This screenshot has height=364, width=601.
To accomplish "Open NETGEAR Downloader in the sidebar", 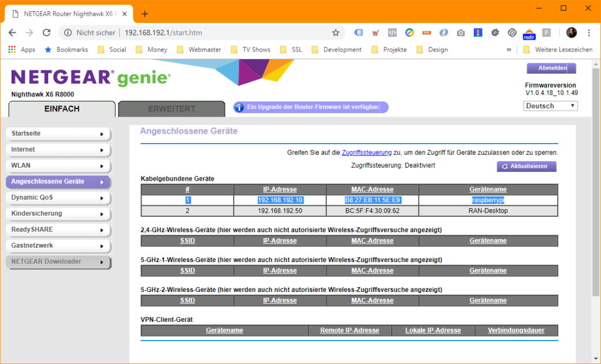I will click(x=58, y=262).
